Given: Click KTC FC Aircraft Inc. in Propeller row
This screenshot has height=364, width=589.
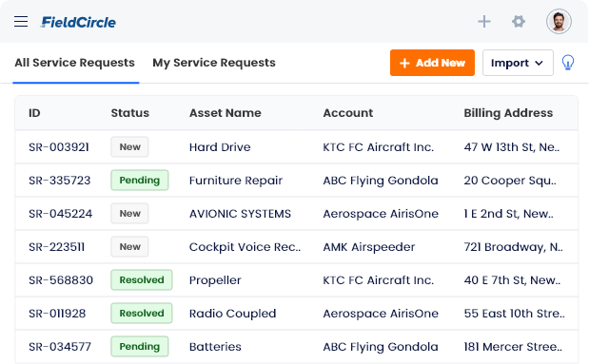Looking at the screenshot, I should coord(379,280).
